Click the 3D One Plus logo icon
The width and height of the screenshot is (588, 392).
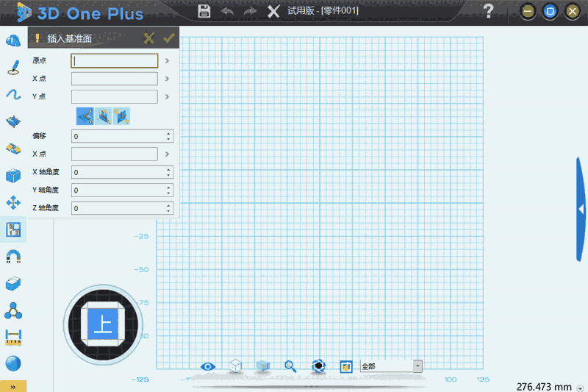pos(24,12)
